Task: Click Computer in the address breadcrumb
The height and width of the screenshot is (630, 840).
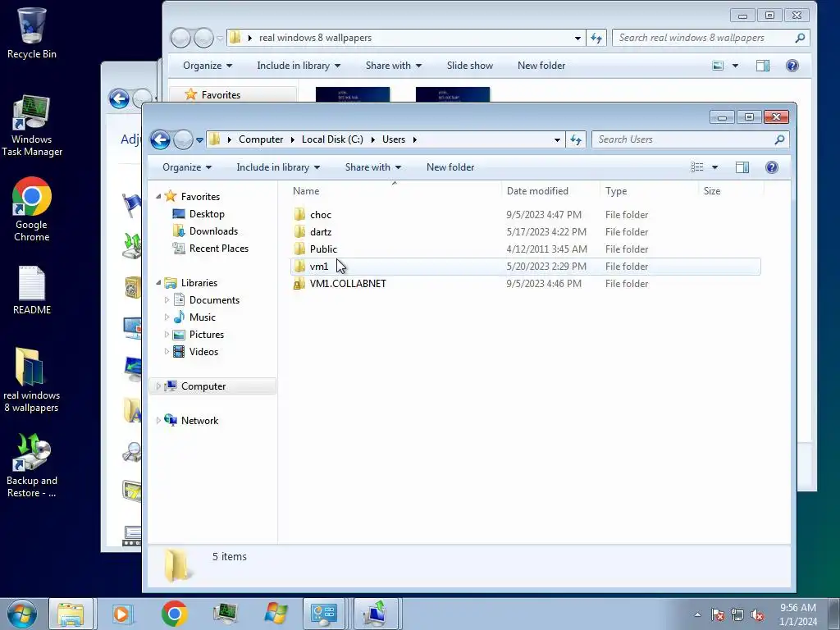Action: point(261,139)
